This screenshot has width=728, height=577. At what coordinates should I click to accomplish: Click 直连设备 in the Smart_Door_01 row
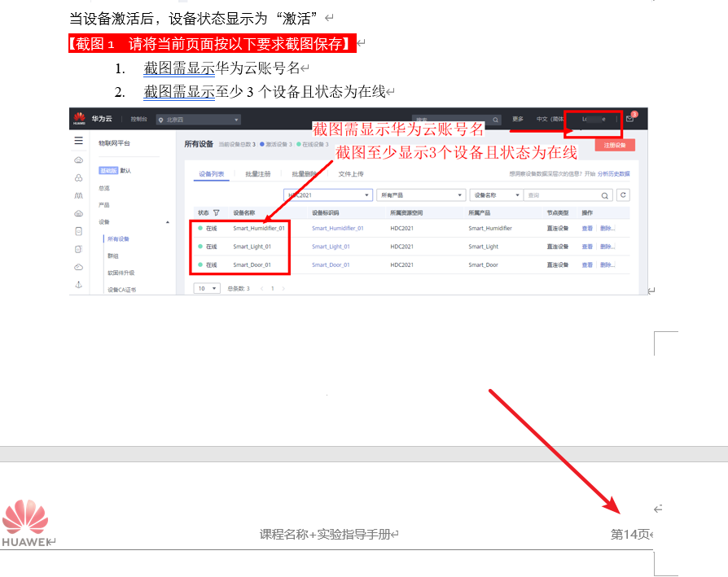point(558,264)
